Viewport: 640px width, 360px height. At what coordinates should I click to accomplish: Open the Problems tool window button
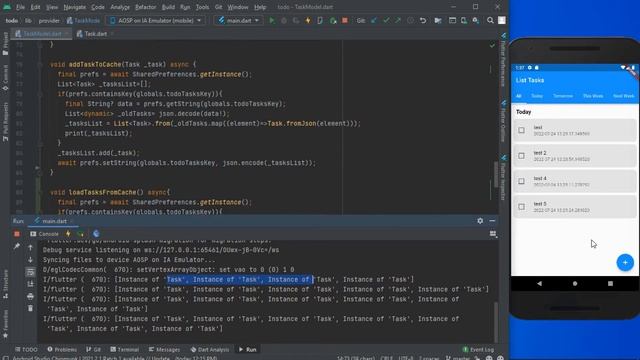click(x=62, y=349)
